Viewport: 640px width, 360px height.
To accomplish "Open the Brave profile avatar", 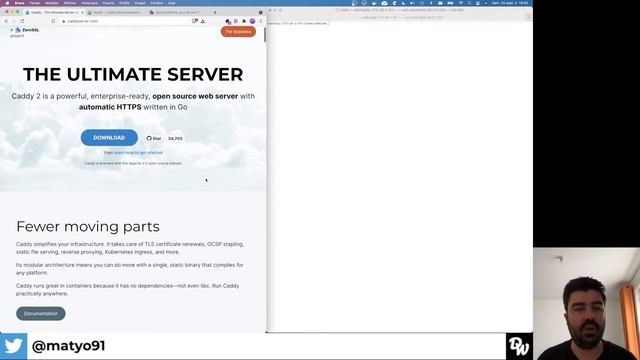I will [252, 21].
